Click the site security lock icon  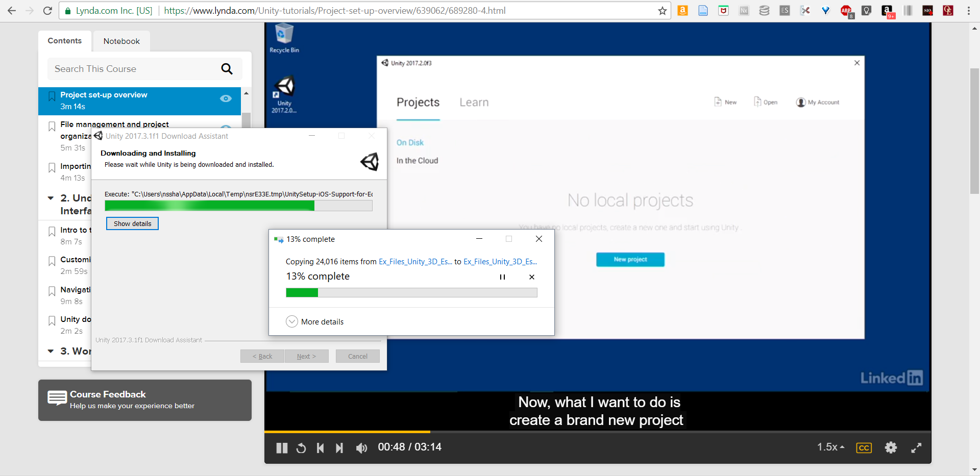(67, 11)
